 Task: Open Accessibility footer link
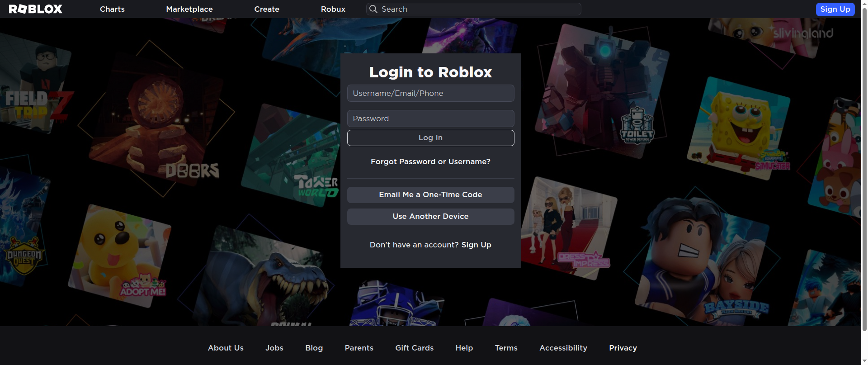(563, 348)
